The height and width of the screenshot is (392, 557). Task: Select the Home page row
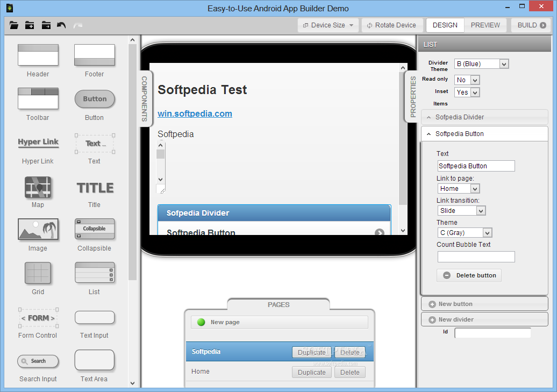click(279, 372)
